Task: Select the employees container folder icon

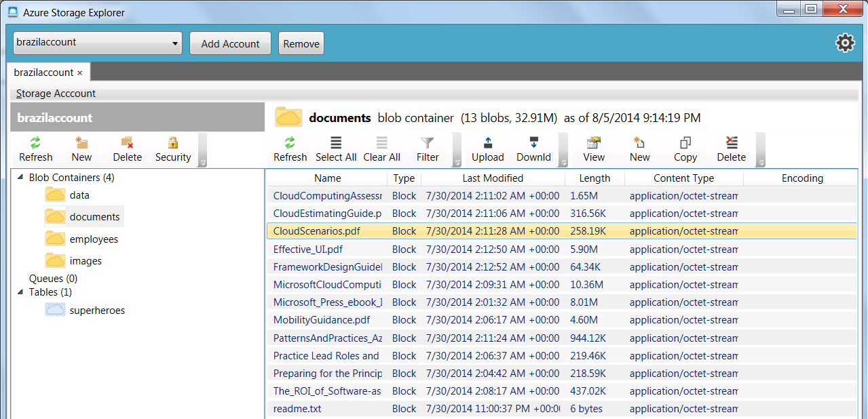Action: tap(55, 239)
